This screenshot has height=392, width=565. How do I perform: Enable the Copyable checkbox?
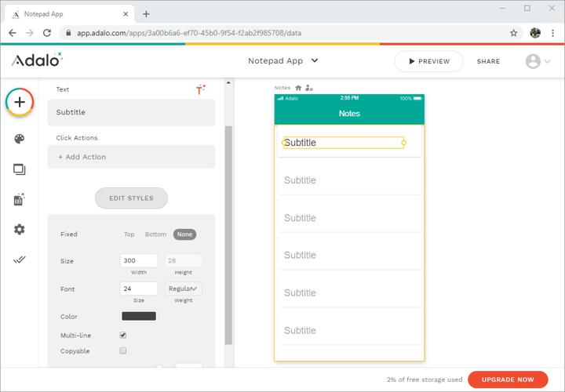(x=123, y=350)
